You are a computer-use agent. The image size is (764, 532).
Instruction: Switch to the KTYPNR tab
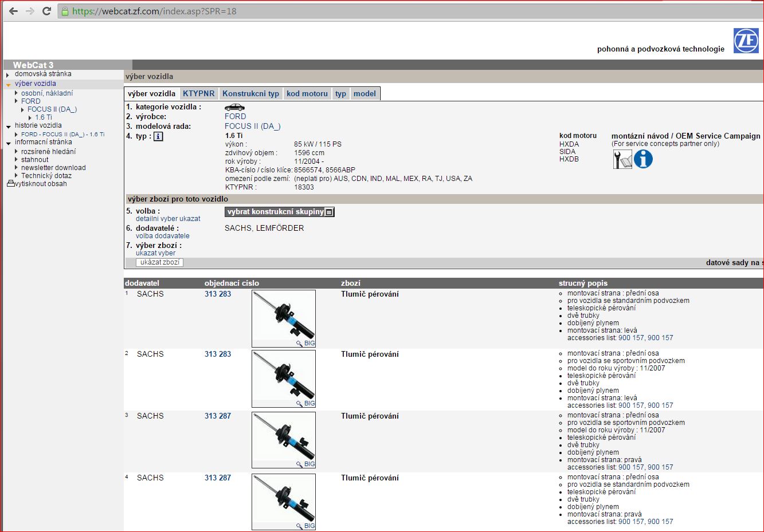(x=198, y=93)
